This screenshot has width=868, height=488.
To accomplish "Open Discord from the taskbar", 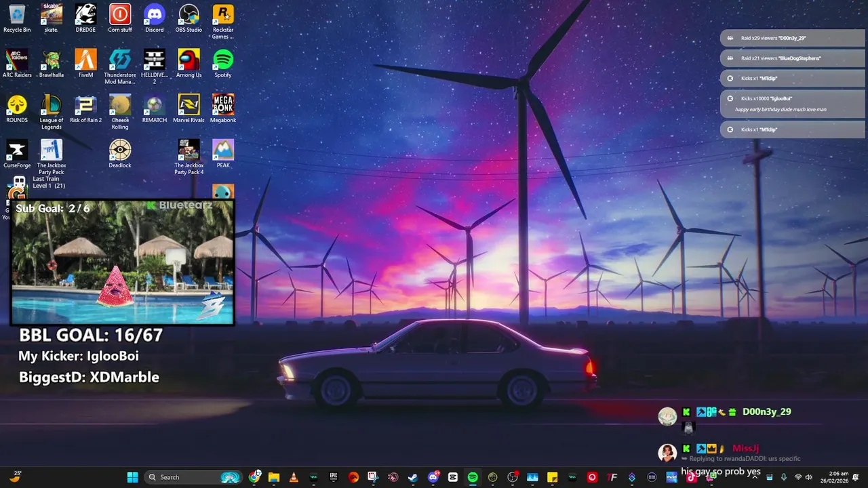I will 433,477.
